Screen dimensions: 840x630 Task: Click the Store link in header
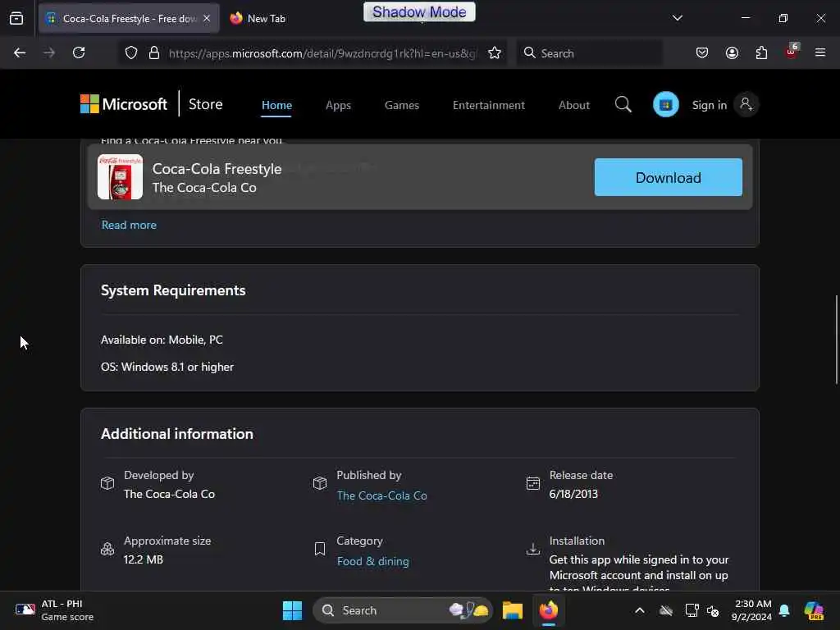[206, 104]
